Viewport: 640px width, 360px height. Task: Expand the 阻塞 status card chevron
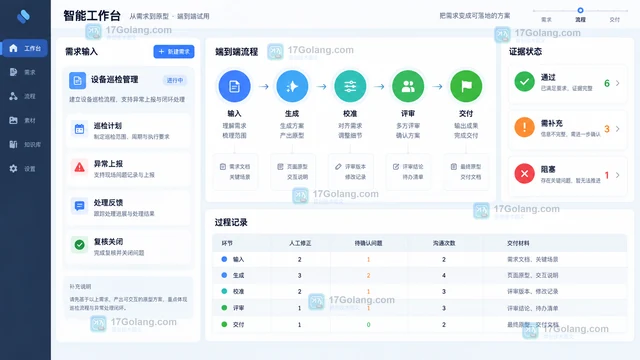(x=618, y=175)
